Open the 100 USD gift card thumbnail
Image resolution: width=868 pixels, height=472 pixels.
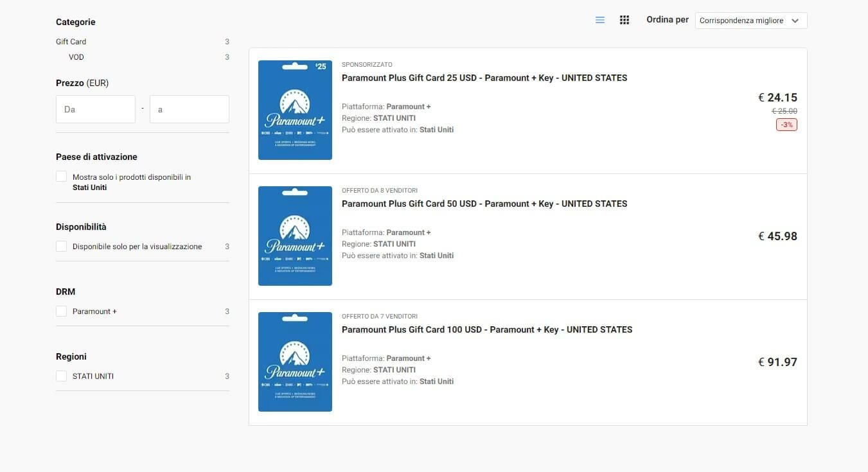[295, 362]
